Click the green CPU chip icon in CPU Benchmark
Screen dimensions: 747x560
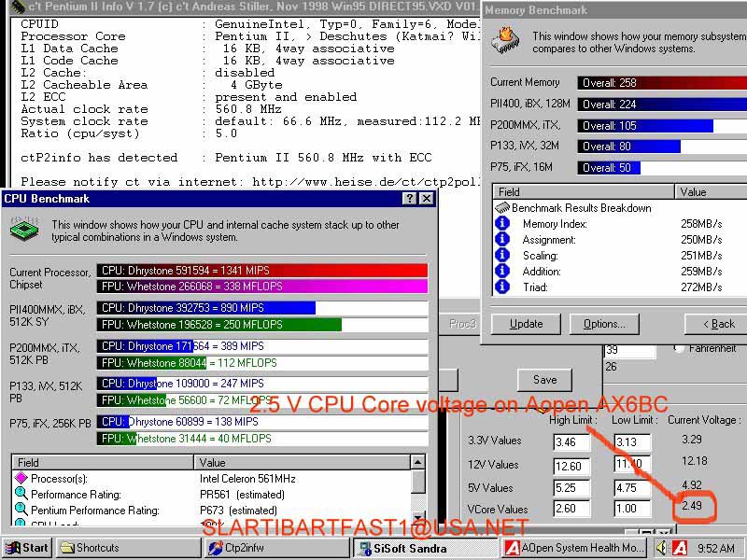(x=24, y=230)
